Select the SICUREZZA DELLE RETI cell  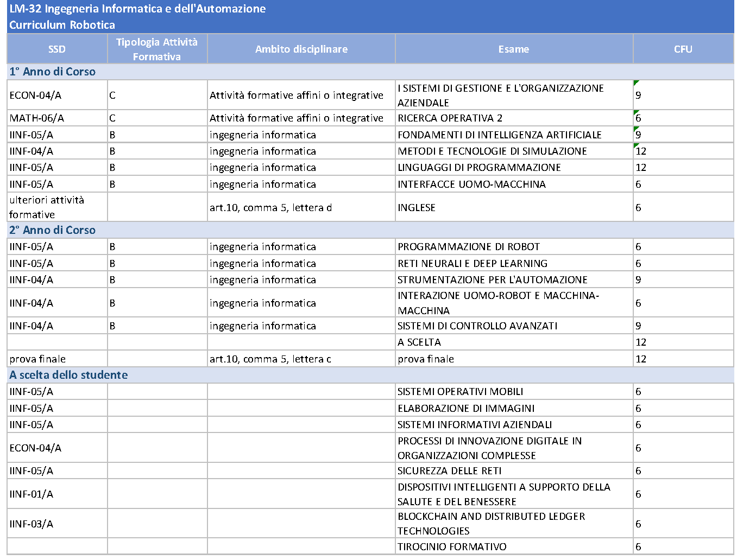point(514,470)
